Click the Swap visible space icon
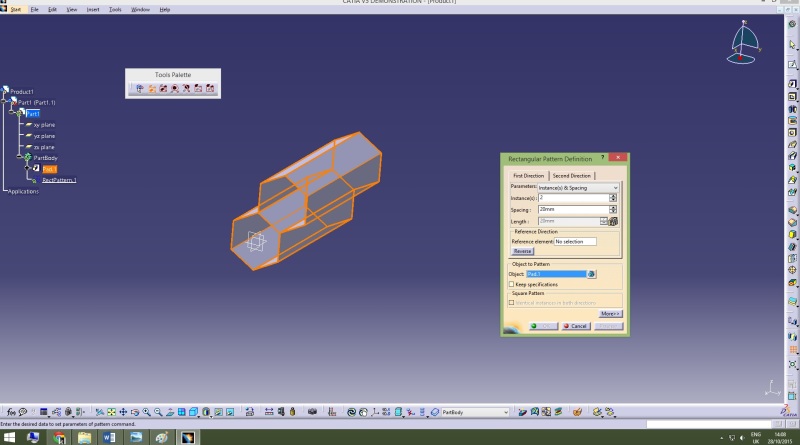Screen dimensions: 800x445 point(230,412)
